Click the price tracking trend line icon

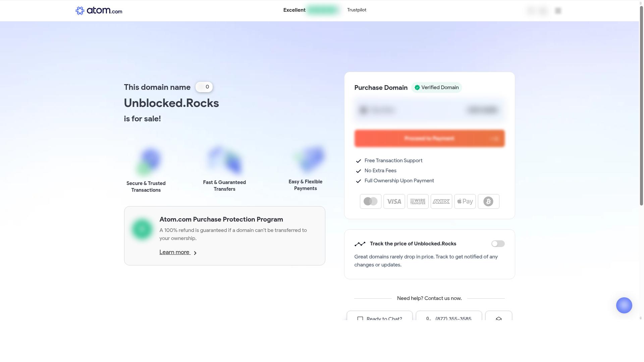click(360, 244)
